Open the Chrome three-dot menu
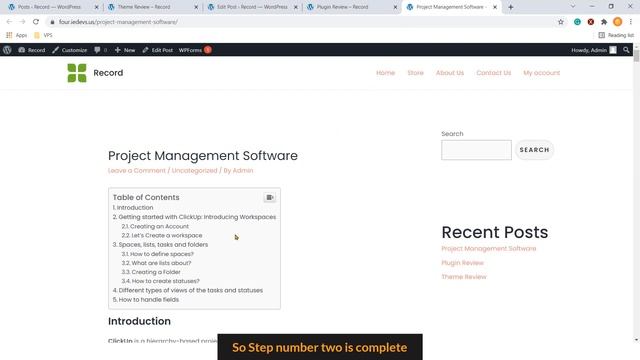This screenshot has height=360, width=640. (x=631, y=22)
